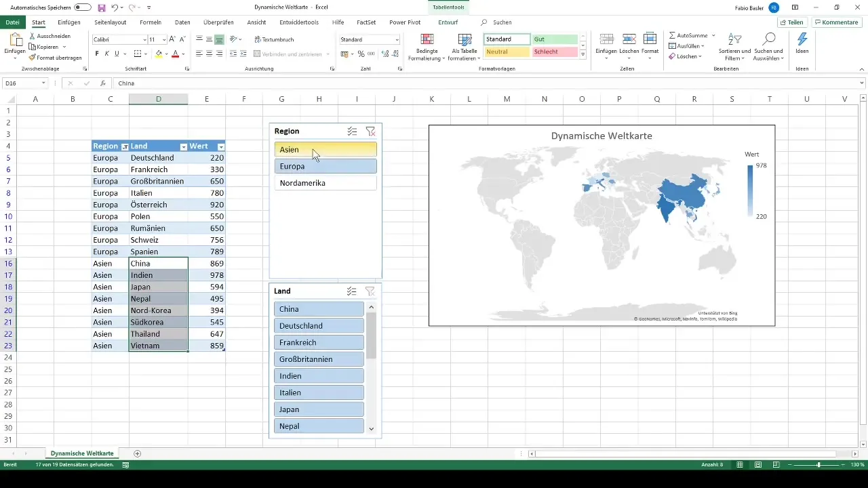This screenshot has width=868, height=488.
Task: Click the undo arrow icon
Action: point(115,7)
